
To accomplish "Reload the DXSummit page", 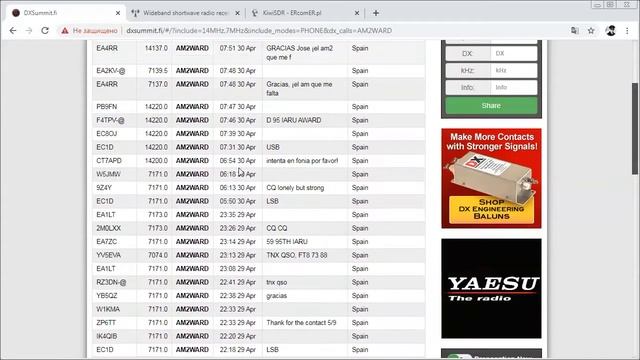I will tap(45, 31).
